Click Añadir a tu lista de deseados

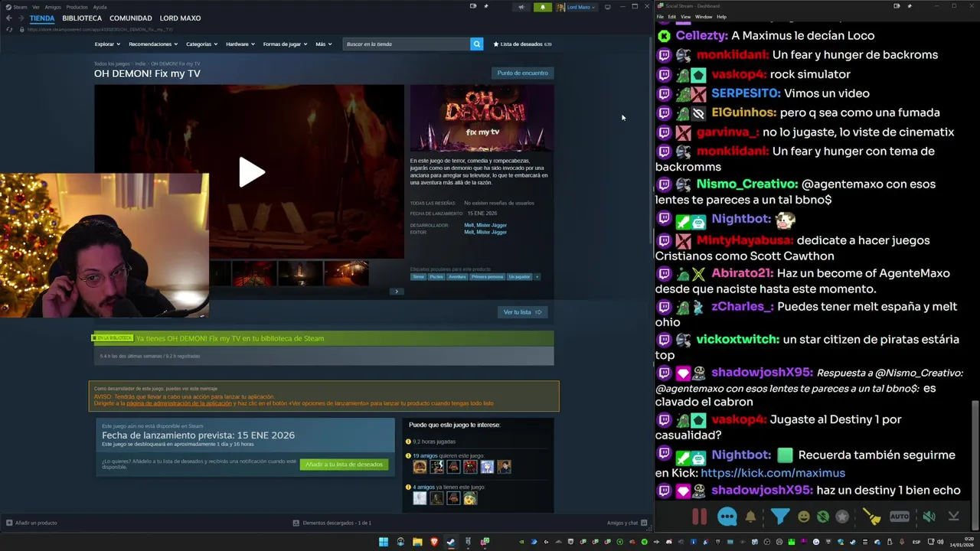(344, 465)
